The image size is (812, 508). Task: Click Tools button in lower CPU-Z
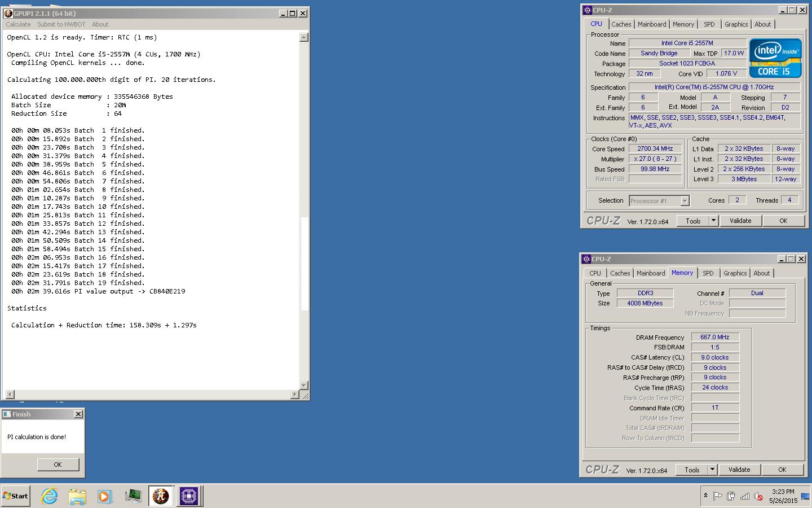(692, 470)
